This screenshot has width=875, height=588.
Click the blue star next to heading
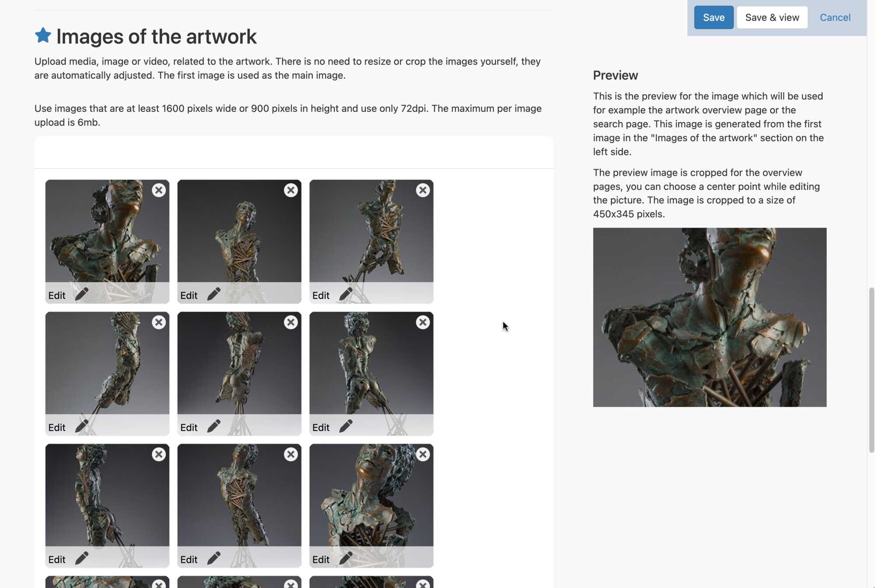[43, 35]
